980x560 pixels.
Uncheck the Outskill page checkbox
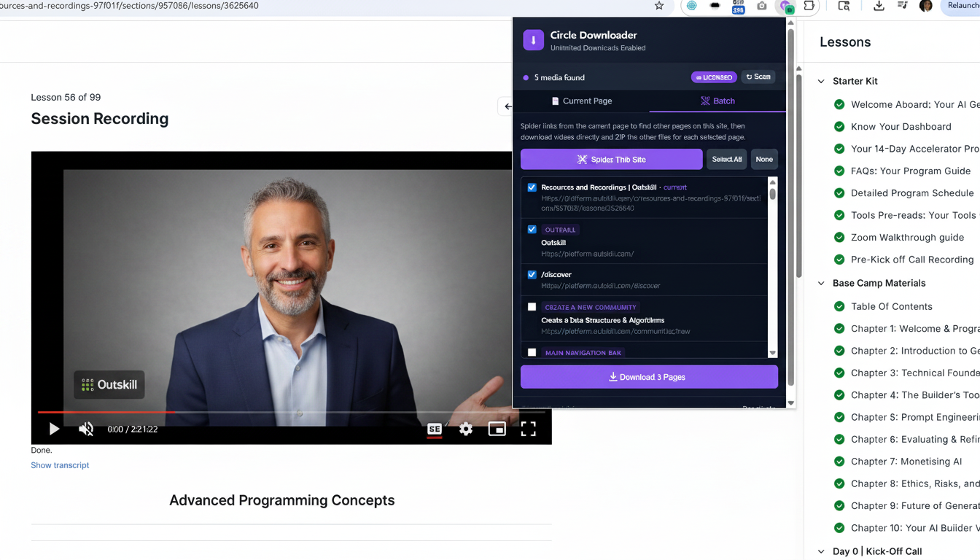(532, 229)
